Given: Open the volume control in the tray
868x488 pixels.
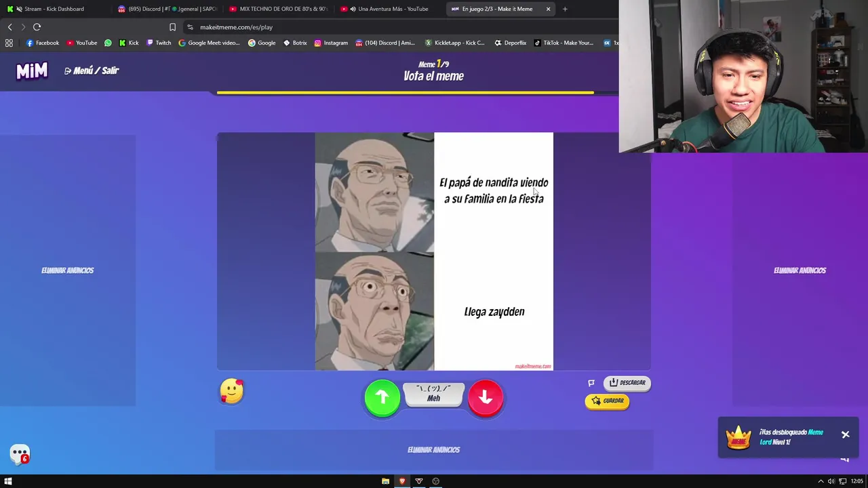Looking at the screenshot, I should 831,481.
